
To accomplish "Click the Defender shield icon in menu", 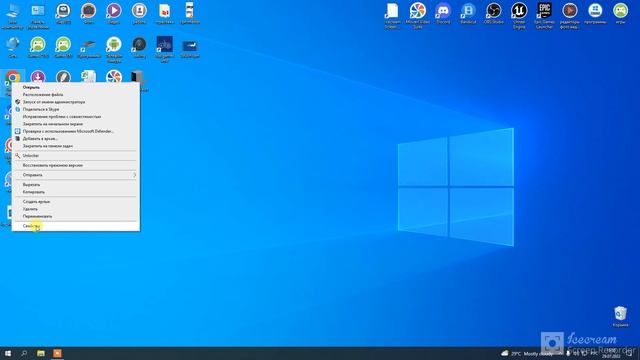I will click(x=18, y=131).
